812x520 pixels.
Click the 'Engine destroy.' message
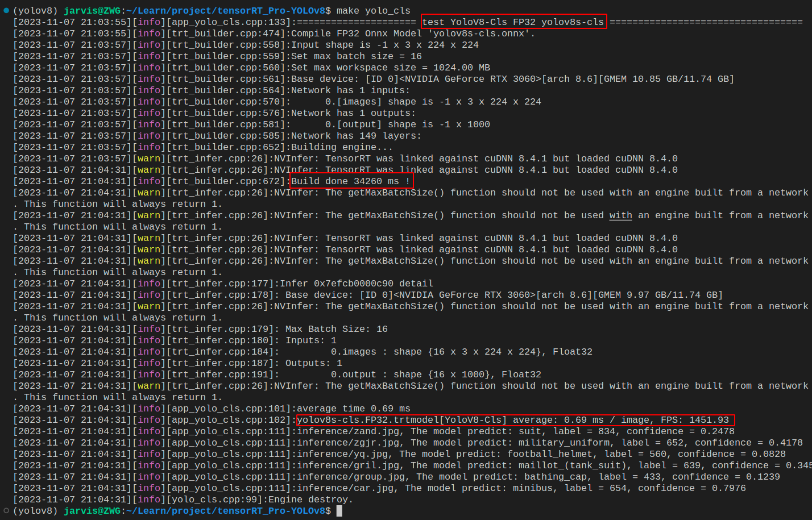[311, 500]
